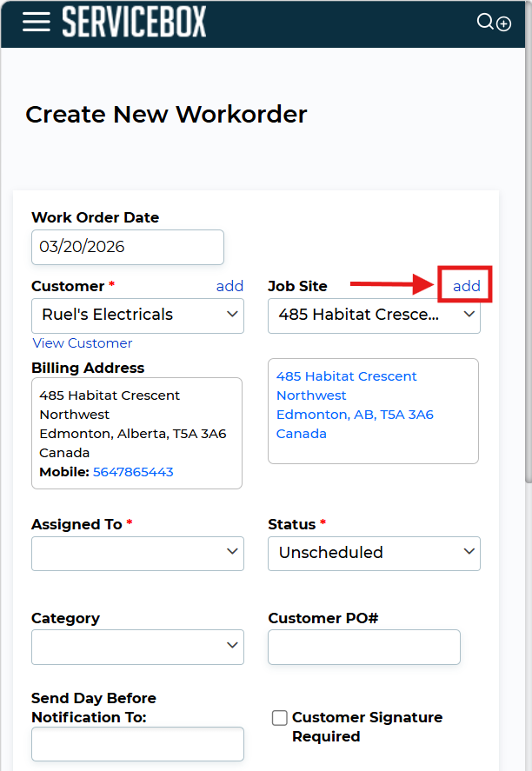This screenshot has height=771, width=532.
Task: Open the Job Site dropdown
Action: pos(374,315)
